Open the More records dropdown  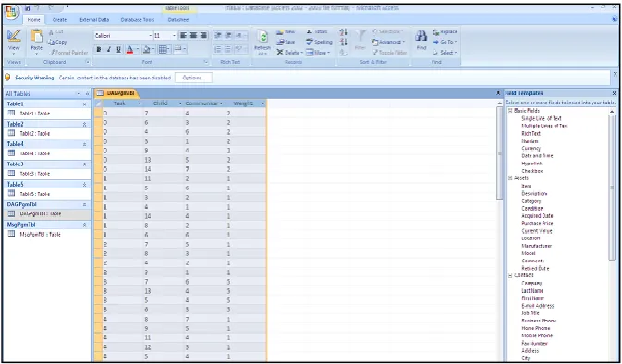(x=317, y=53)
